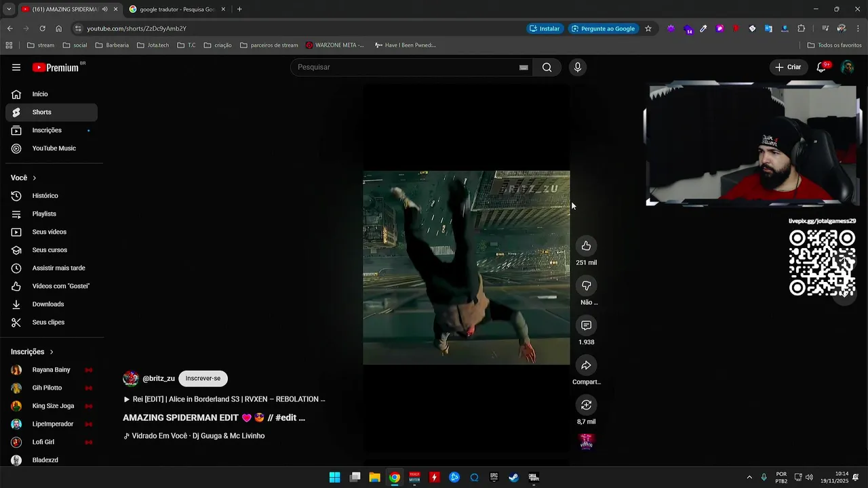Open the account avatar menu
Screen dimensions: 868x488
pos(847,67)
